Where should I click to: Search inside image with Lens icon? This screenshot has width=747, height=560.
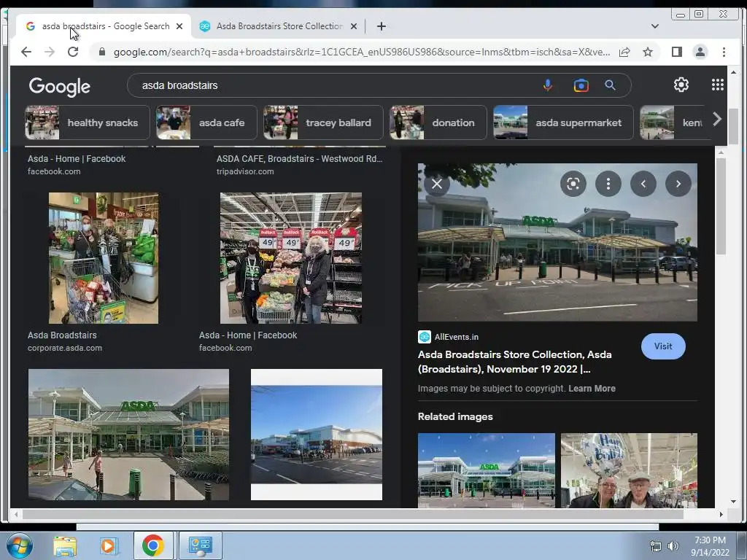click(573, 184)
